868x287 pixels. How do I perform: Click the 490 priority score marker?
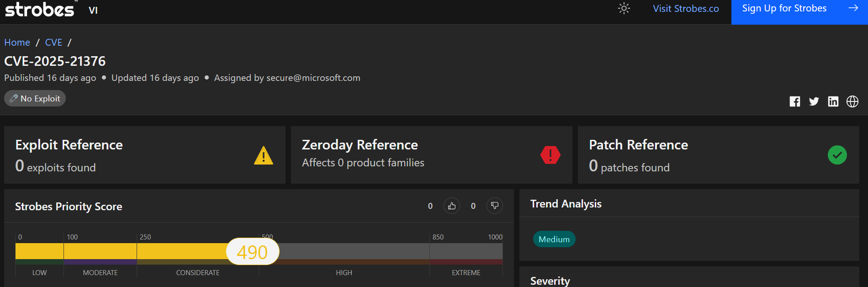click(x=253, y=252)
